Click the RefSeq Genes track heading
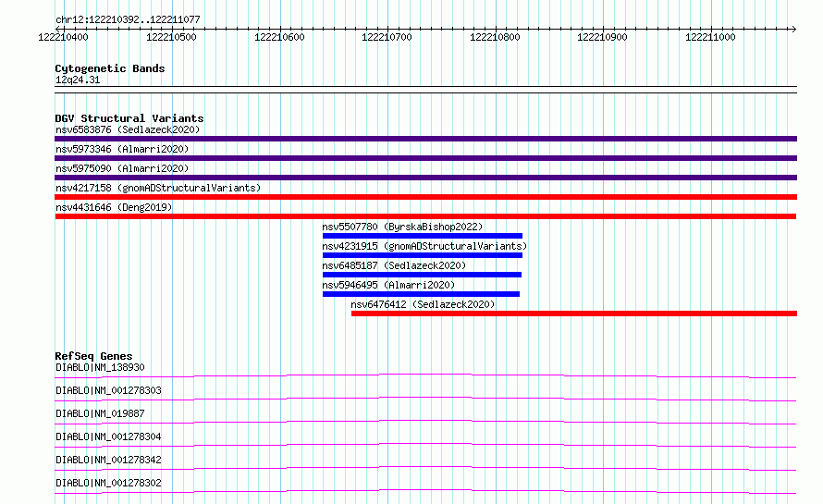This screenshot has height=504, width=823. click(93, 356)
